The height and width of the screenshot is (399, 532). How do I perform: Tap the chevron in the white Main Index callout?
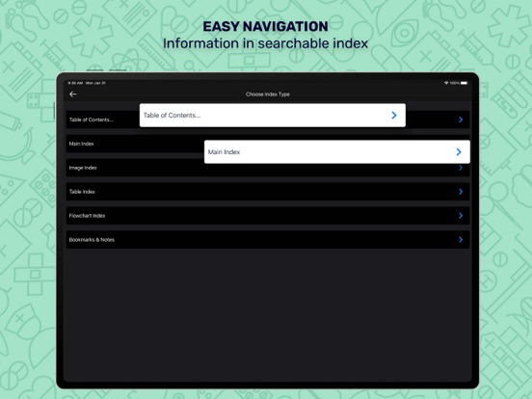click(x=459, y=152)
